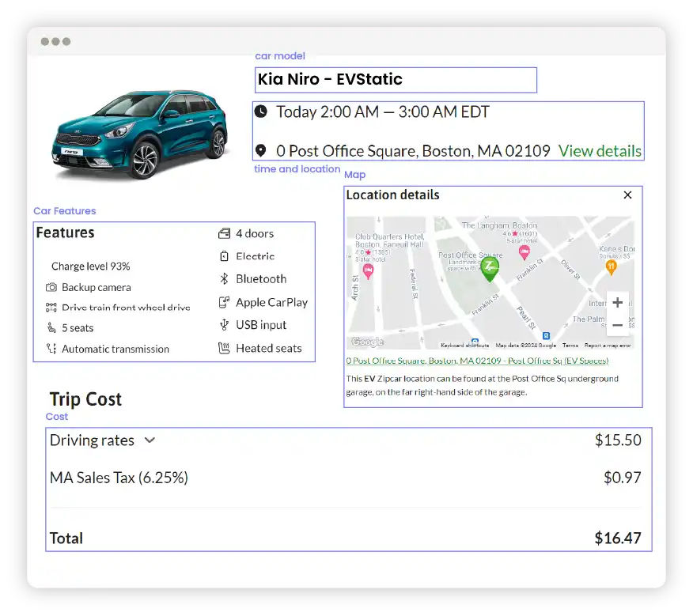Screen dimensions: 693x616
Task: Zoom out on the map
Action: pos(618,325)
